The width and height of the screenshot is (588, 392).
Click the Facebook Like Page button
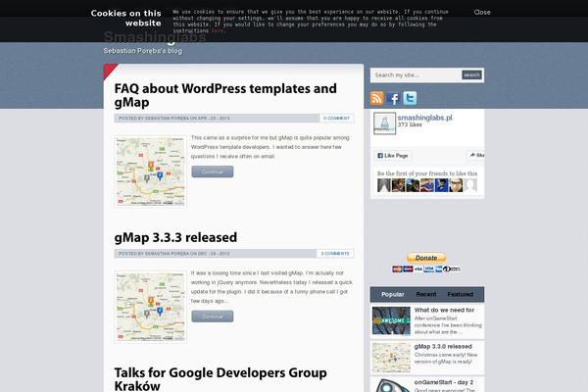coord(393,155)
